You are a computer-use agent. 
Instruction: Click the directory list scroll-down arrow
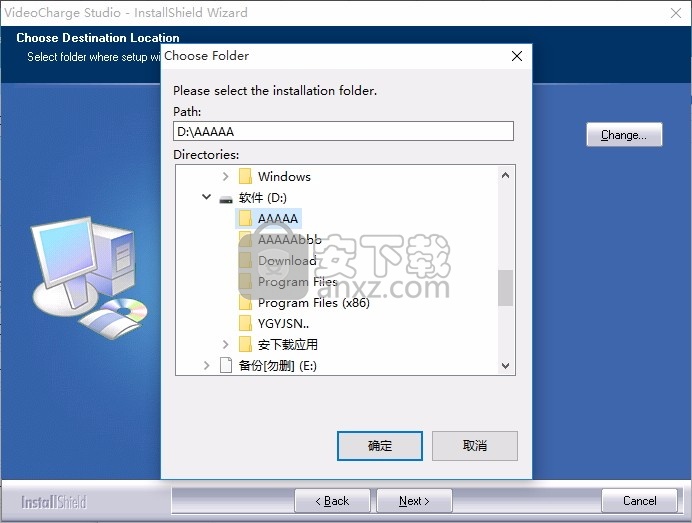(x=506, y=366)
